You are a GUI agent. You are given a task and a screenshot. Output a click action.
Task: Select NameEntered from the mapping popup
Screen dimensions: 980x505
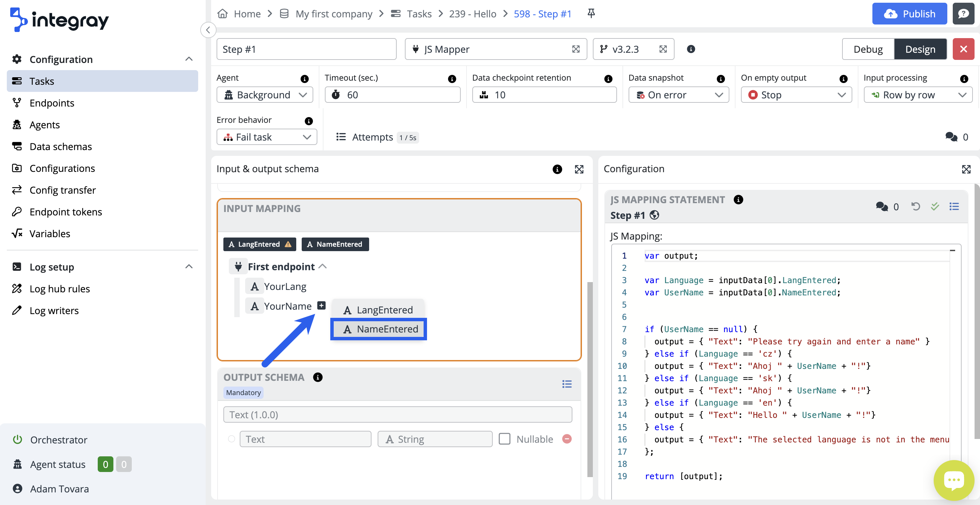point(379,329)
